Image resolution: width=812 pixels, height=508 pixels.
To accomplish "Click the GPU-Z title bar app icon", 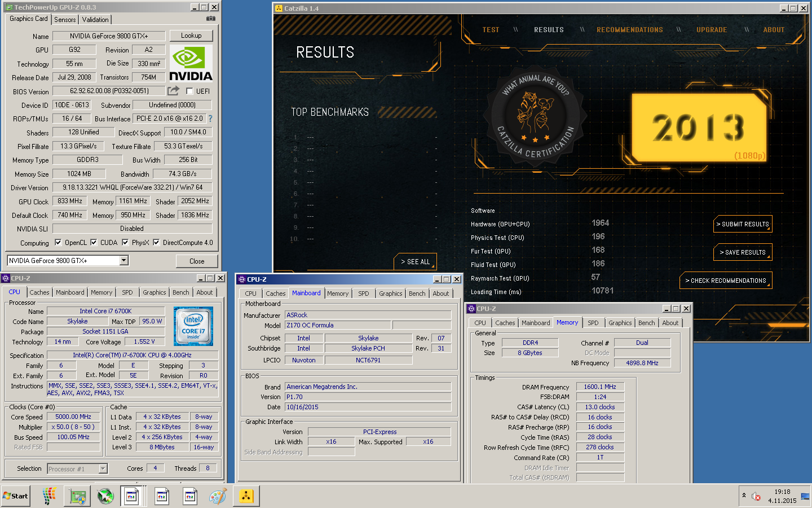I will 9,7.
